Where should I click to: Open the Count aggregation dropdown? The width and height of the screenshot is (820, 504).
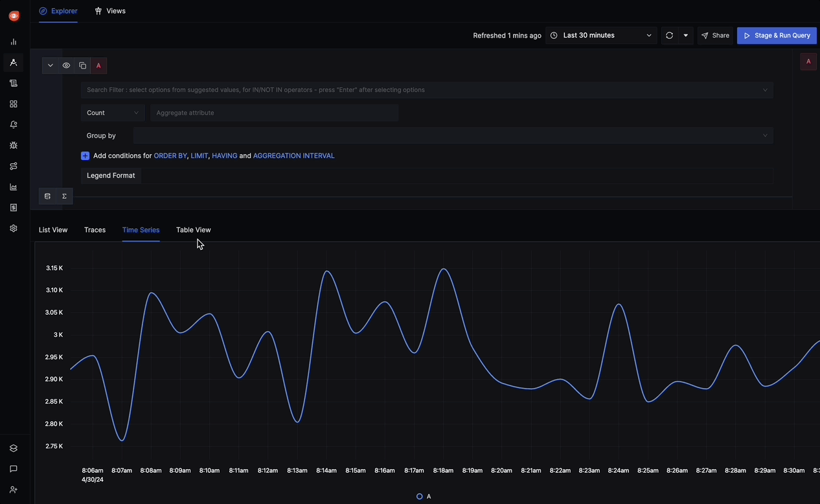click(x=113, y=113)
